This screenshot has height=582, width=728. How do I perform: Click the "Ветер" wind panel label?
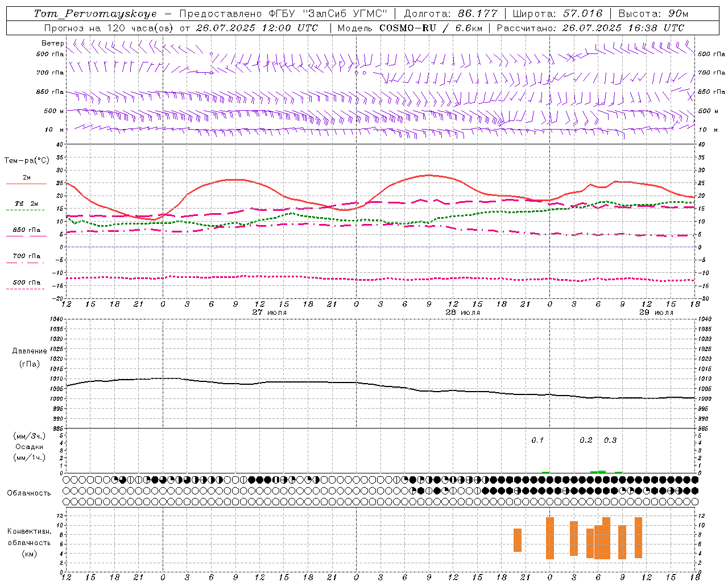[52, 43]
